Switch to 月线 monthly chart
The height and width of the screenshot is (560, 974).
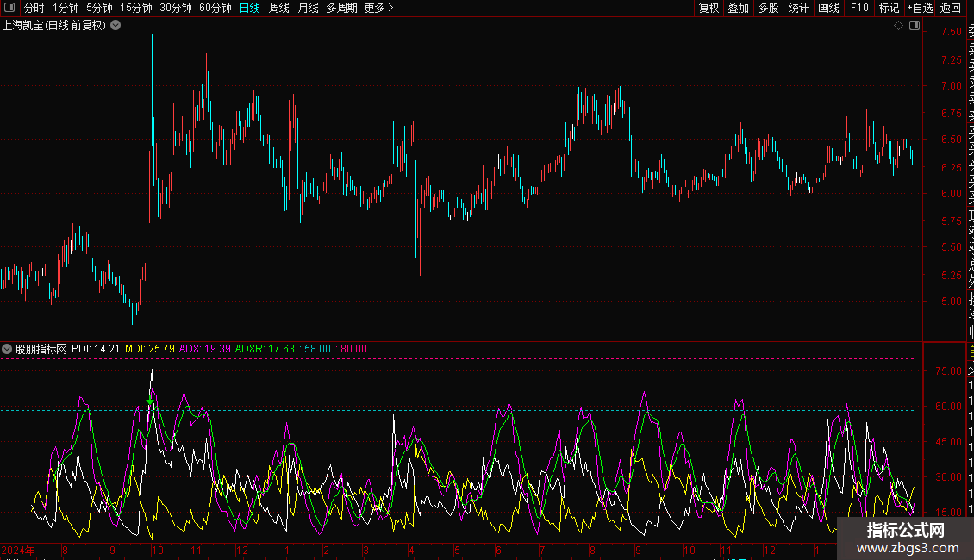click(308, 8)
